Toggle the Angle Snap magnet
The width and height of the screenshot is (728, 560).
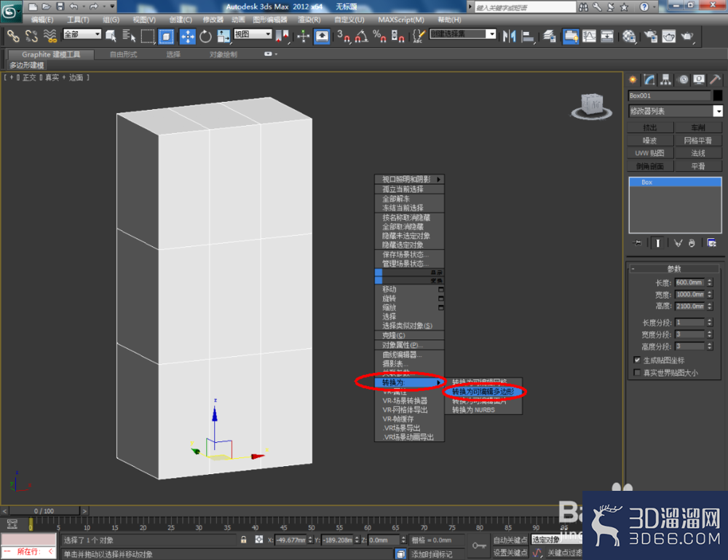click(x=362, y=36)
